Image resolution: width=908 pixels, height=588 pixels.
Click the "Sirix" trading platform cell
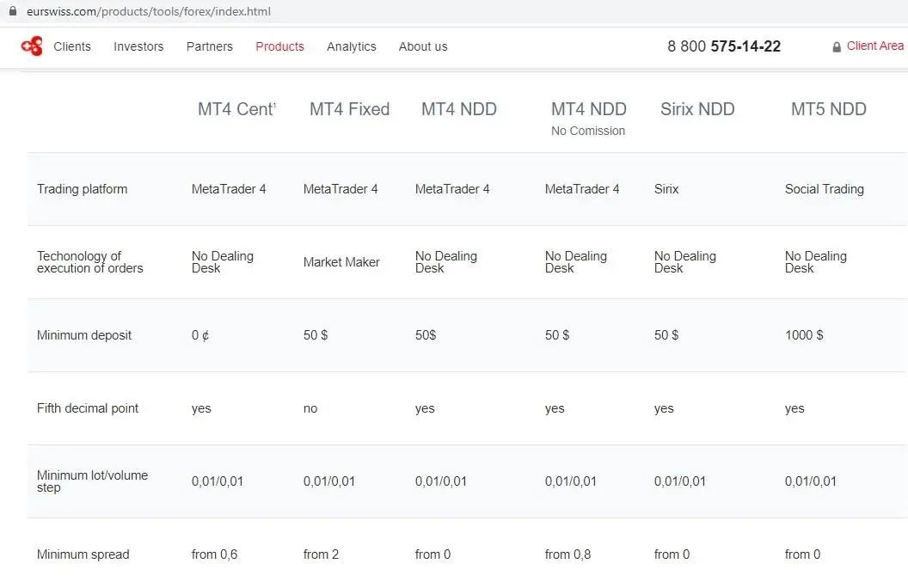tap(666, 189)
